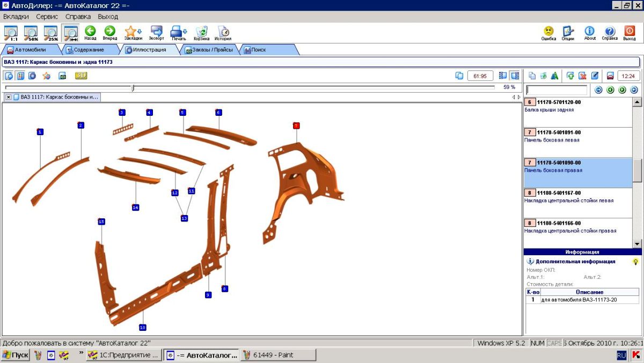Click the part search input field
The image size is (644, 363).
point(557,90)
